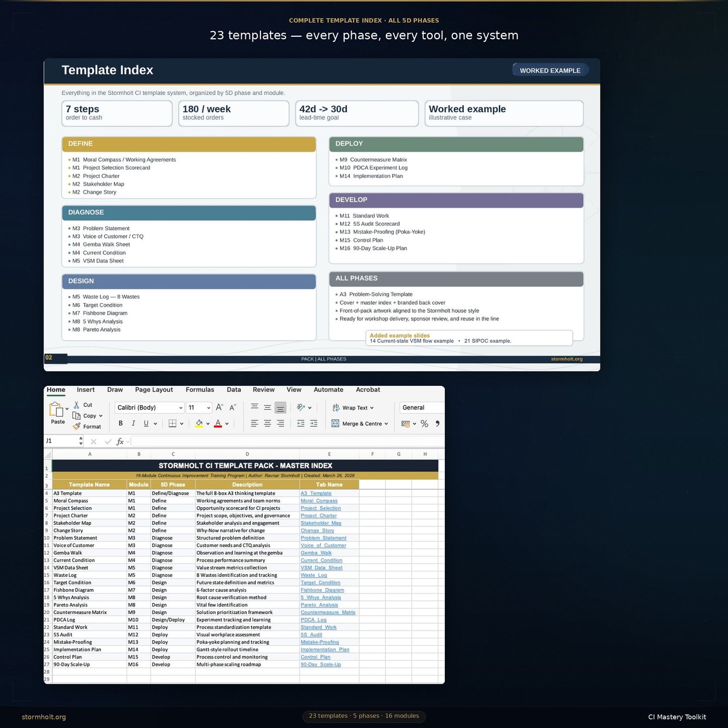Click the Borders grid icon
The height and width of the screenshot is (728, 728).
(173, 423)
